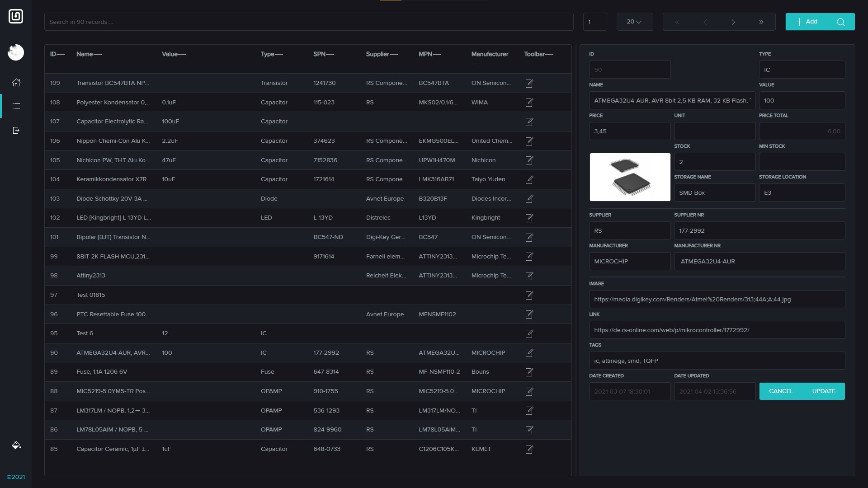Screen dimensions: 868x488
Task: Jump to the last page using double-arrow icon
Action: click(761, 22)
